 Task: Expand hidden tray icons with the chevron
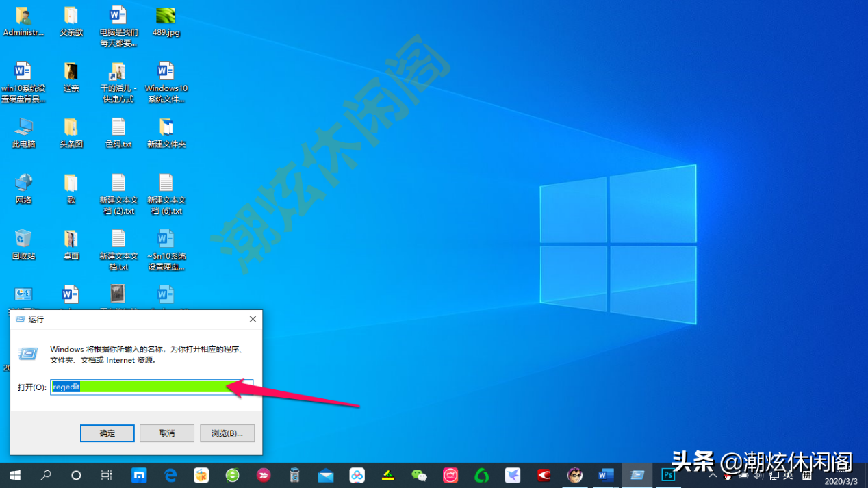coord(713,475)
